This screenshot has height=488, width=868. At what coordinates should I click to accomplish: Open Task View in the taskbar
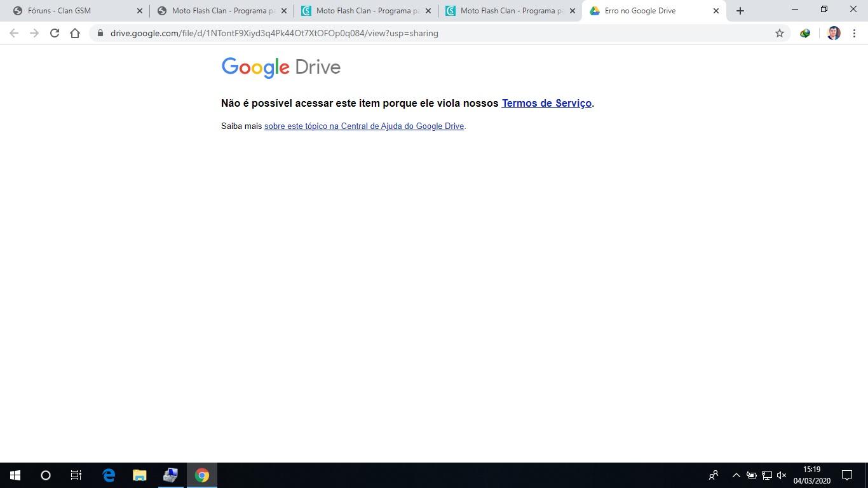point(76,475)
